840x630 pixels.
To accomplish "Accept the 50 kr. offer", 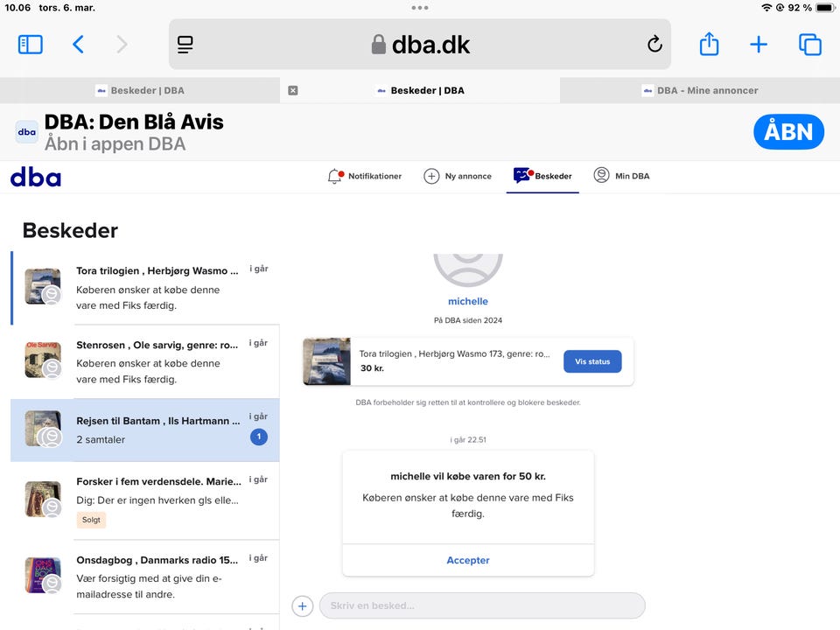I will (468, 560).
